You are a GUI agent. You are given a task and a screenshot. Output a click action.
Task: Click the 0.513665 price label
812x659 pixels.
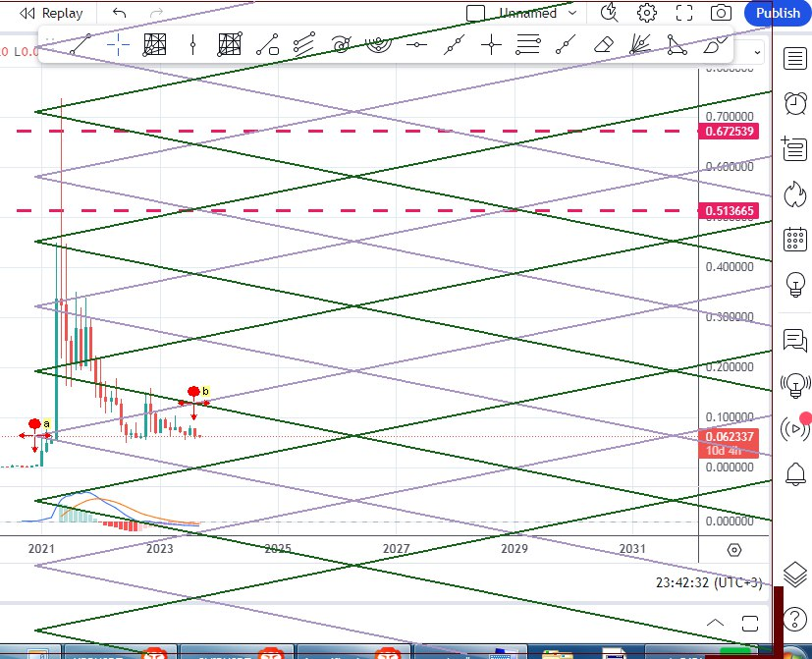(730, 211)
